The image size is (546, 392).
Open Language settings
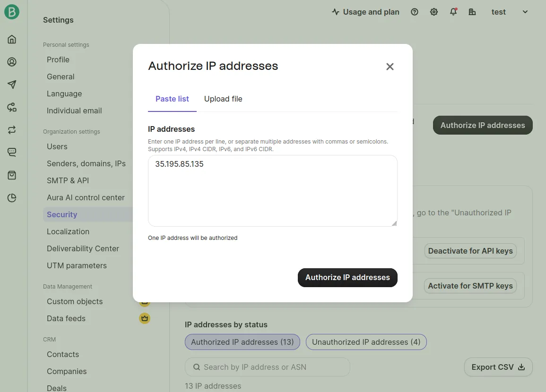tap(64, 94)
